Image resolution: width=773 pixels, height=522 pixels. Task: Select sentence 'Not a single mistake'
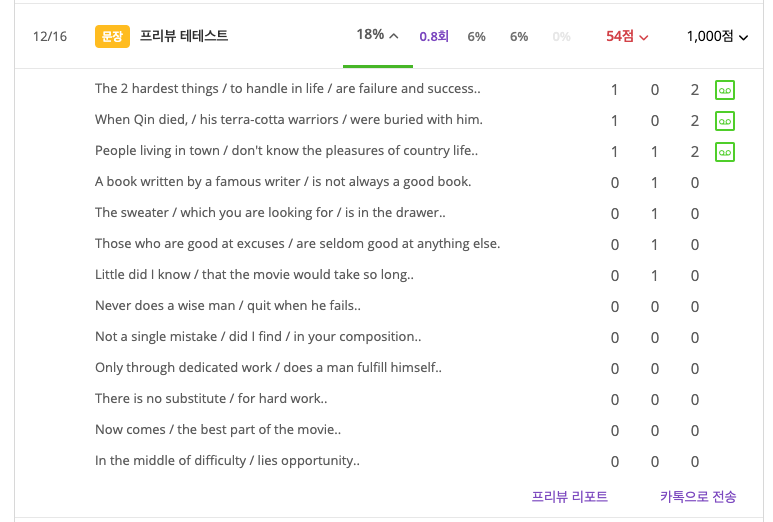(x=258, y=337)
